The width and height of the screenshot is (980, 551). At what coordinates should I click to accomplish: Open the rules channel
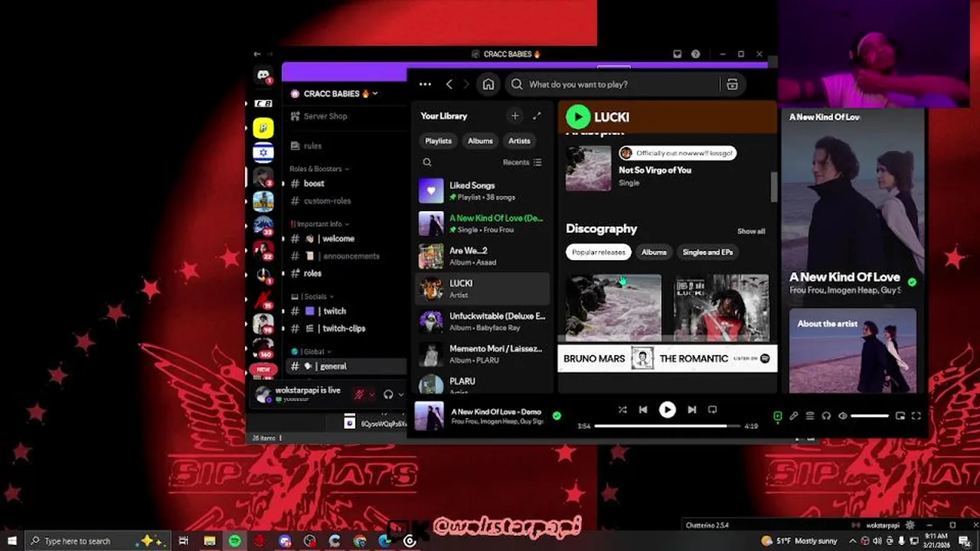click(312, 145)
